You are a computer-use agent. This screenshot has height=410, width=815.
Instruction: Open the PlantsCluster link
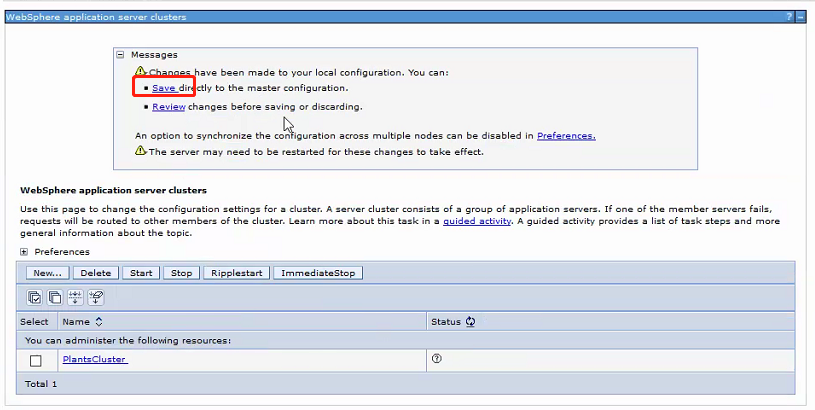pos(95,359)
